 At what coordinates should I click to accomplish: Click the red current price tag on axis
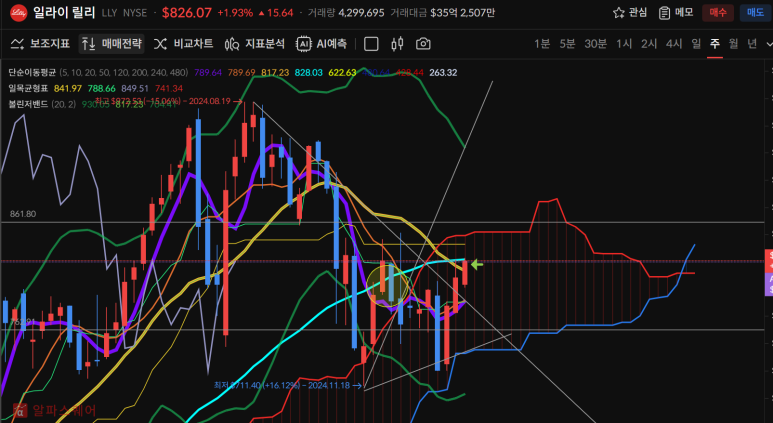[769, 261]
